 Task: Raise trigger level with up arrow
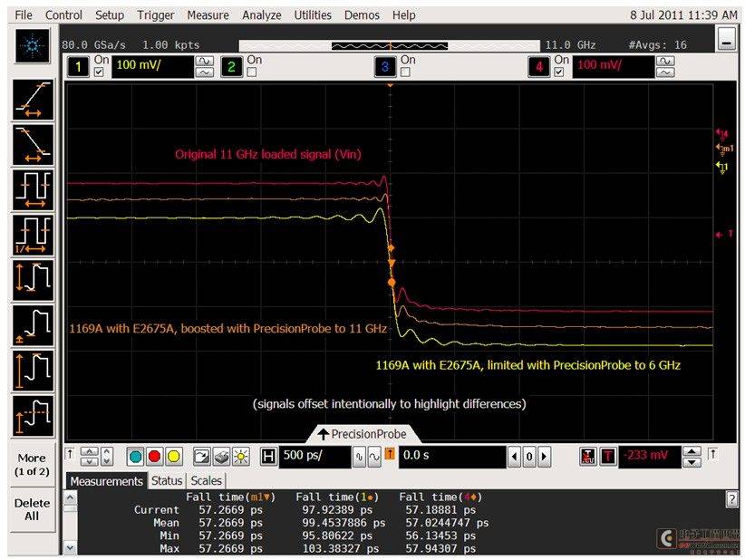692,451
